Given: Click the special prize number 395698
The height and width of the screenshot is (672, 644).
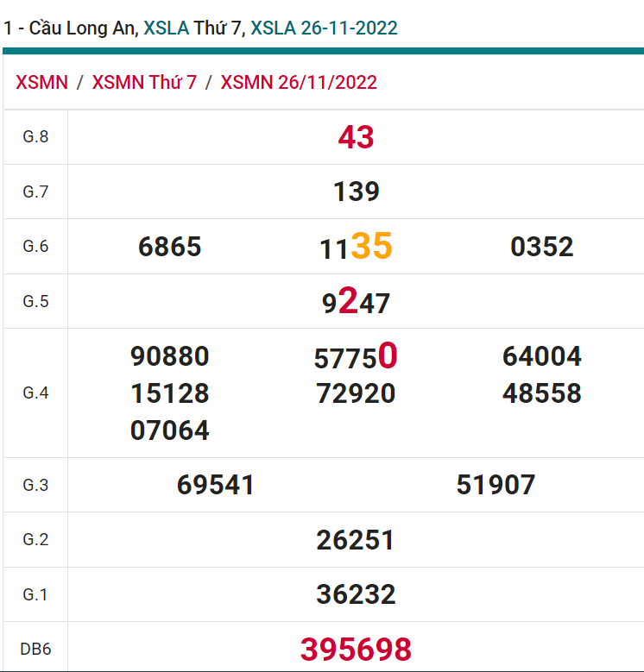Looking at the screenshot, I should click(x=356, y=649).
